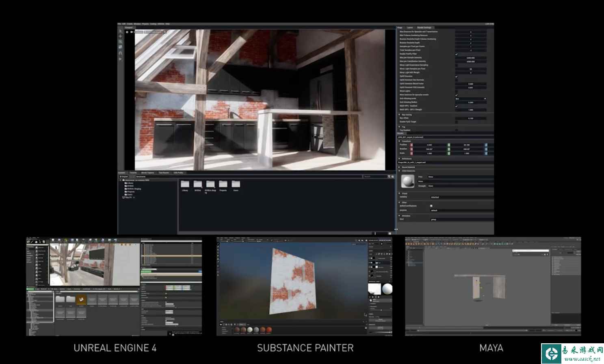This screenshot has height=364, width=604.
Task: Click the Position X value field
Action: tap(429, 145)
